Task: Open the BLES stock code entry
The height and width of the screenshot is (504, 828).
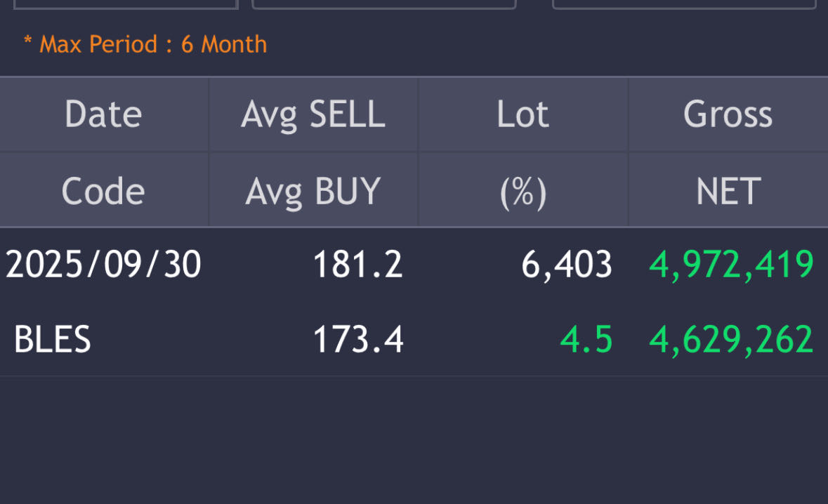Action: pos(53,340)
